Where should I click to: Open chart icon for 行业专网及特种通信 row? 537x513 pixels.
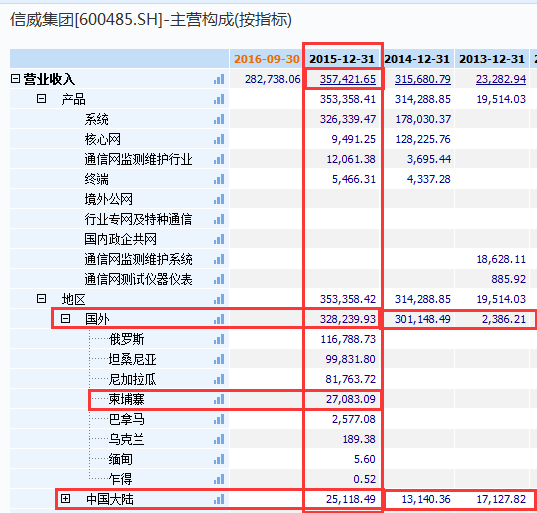click(x=219, y=219)
